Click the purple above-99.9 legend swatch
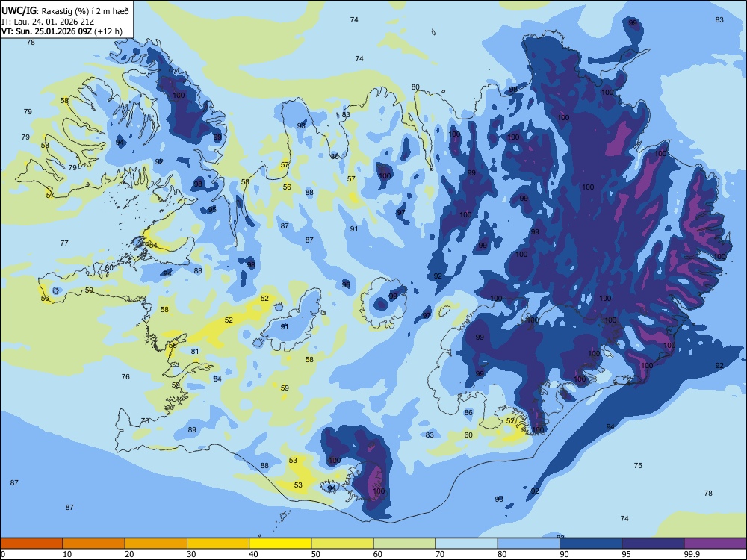Viewport: 747px width, 560px height. tap(715, 544)
